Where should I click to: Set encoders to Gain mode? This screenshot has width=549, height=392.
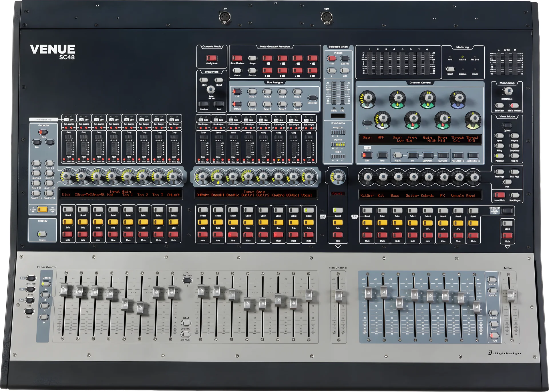pyautogui.click(x=43, y=132)
